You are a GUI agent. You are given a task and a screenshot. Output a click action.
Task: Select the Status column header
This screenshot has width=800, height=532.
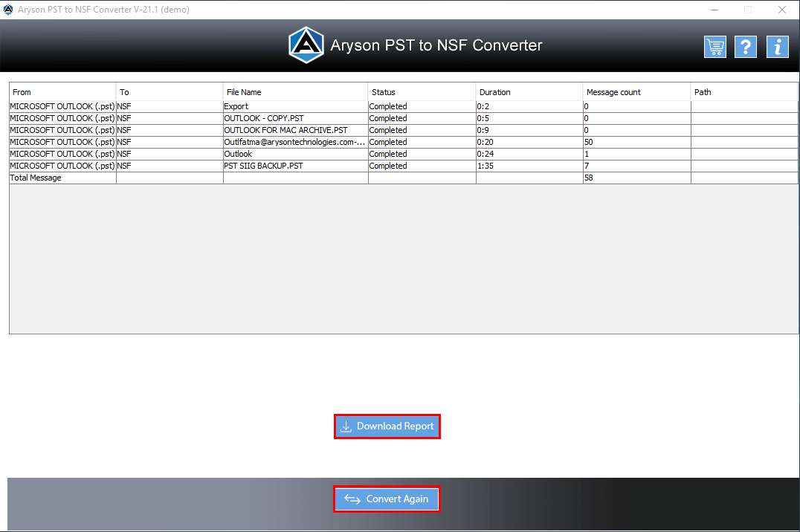point(422,92)
